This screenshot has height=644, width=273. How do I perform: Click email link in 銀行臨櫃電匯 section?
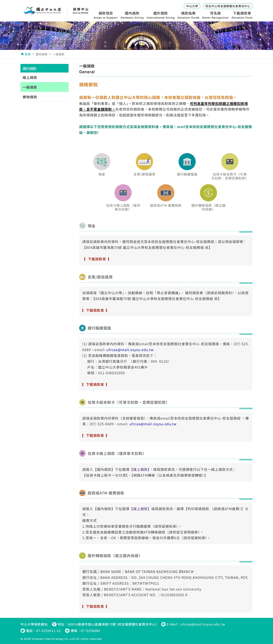[130, 350]
